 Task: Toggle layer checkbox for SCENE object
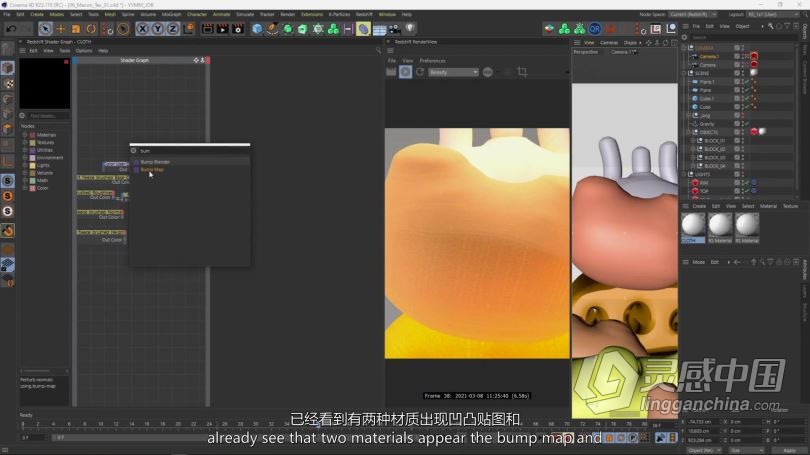tap(737, 73)
